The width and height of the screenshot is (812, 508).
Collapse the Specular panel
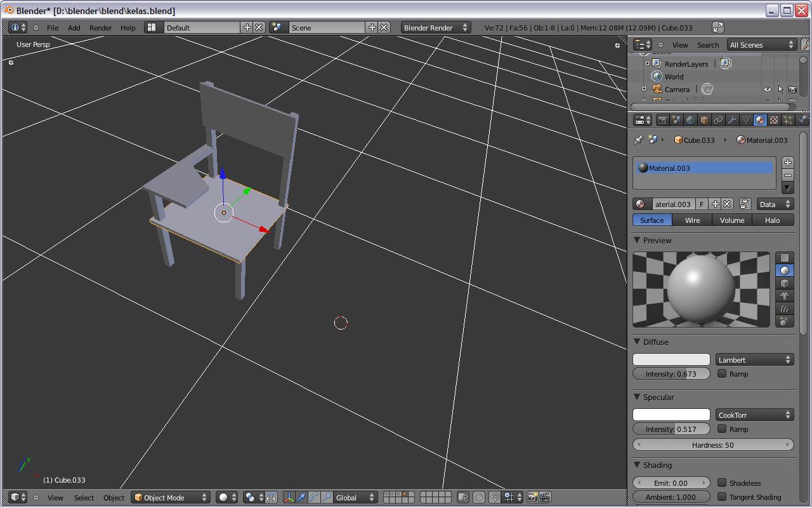pyautogui.click(x=637, y=397)
